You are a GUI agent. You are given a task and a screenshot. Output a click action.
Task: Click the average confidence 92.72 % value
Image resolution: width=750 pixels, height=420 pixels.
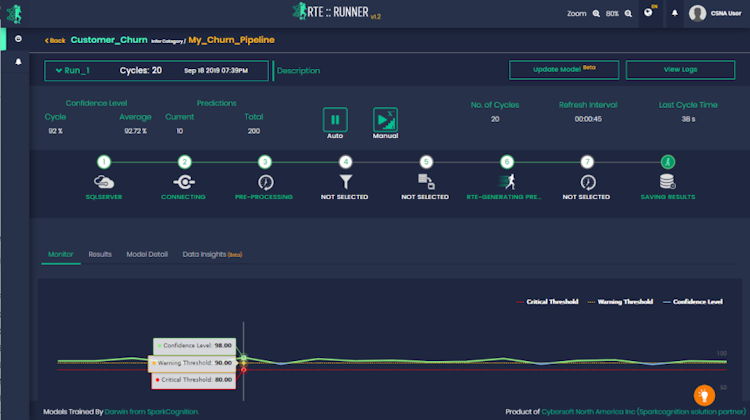[135, 131]
